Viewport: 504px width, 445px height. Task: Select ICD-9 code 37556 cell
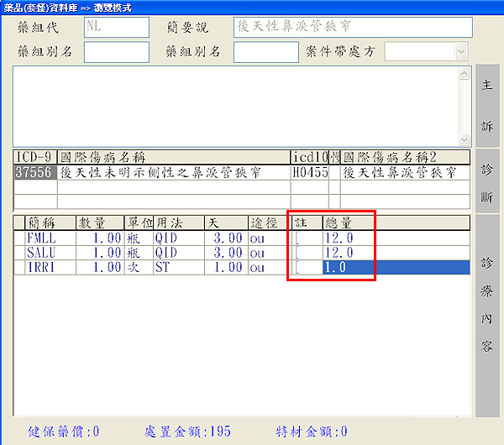(x=34, y=172)
